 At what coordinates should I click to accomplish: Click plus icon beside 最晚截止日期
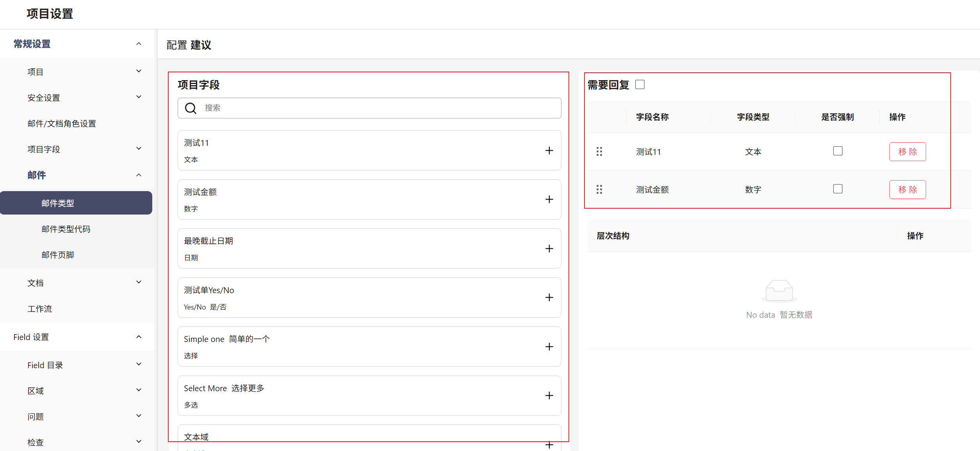pyautogui.click(x=549, y=249)
